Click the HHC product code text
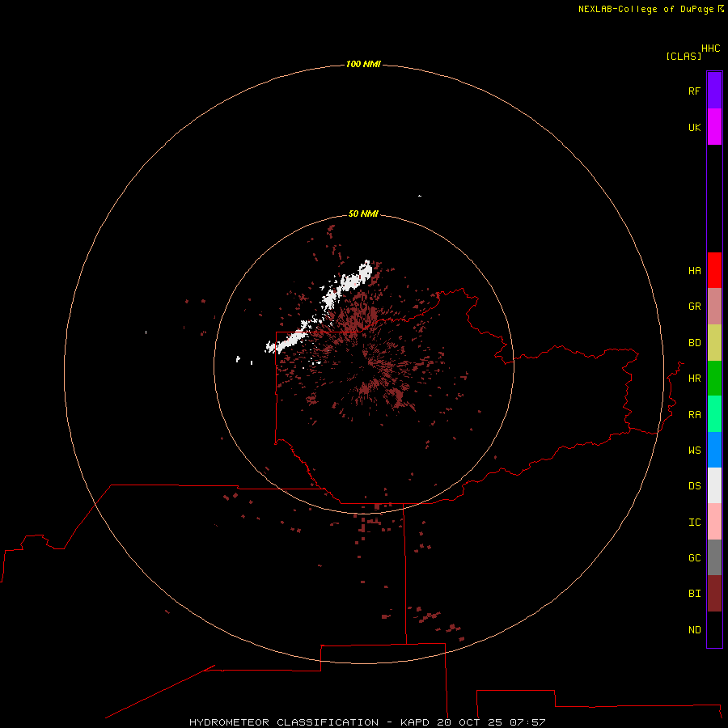 point(710,49)
